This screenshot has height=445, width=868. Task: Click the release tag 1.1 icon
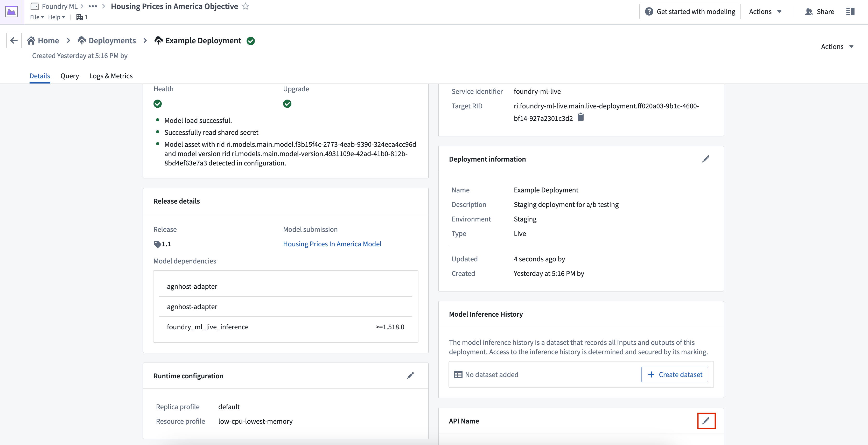tap(157, 244)
